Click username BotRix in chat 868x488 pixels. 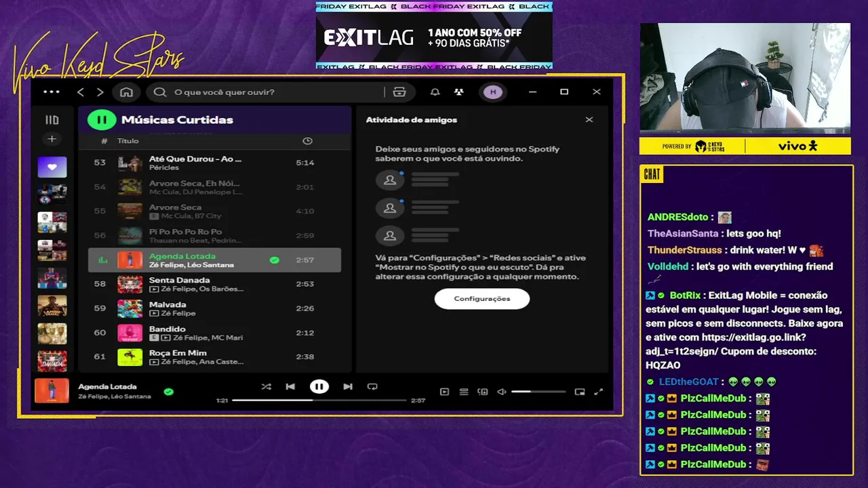(685, 296)
